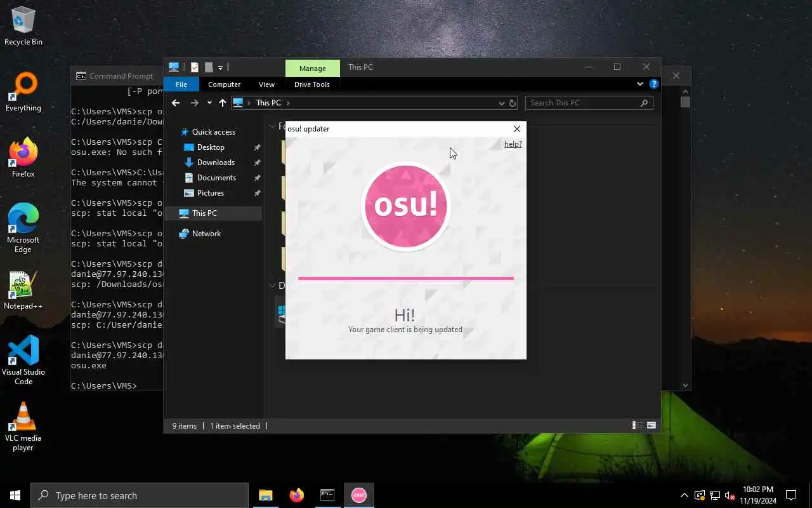Expand the address bar history dropdown
Viewport: 812px width, 508px height.
pyautogui.click(x=502, y=103)
